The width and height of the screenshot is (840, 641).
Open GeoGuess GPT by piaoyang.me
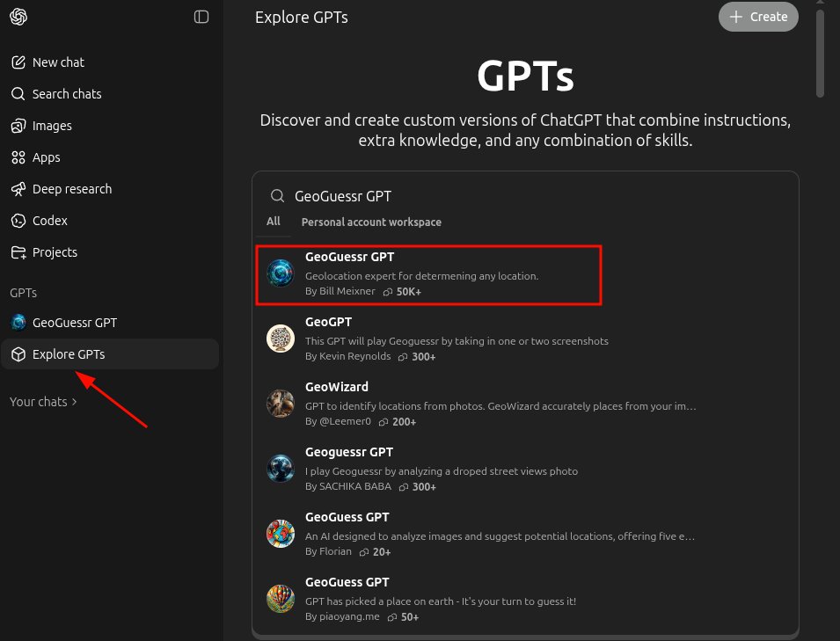pyautogui.click(x=525, y=599)
